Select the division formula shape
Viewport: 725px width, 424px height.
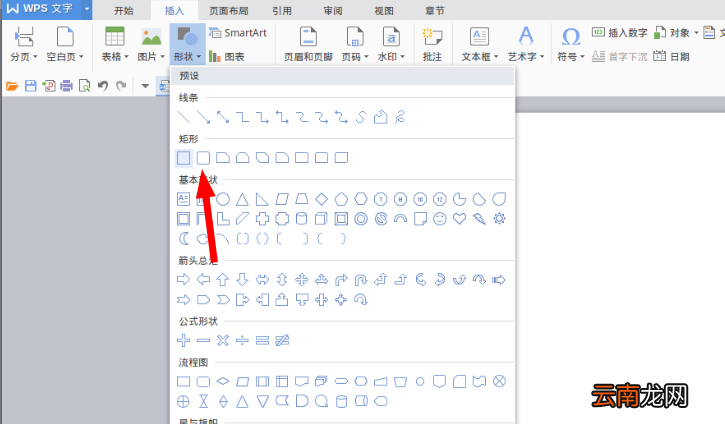pos(242,341)
